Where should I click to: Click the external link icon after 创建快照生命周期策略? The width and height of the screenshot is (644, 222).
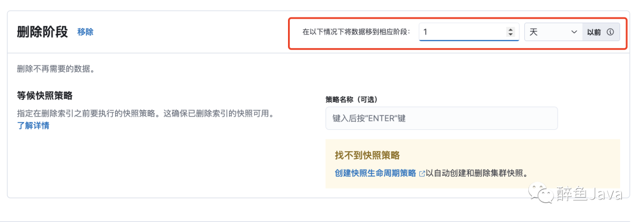click(422, 174)
